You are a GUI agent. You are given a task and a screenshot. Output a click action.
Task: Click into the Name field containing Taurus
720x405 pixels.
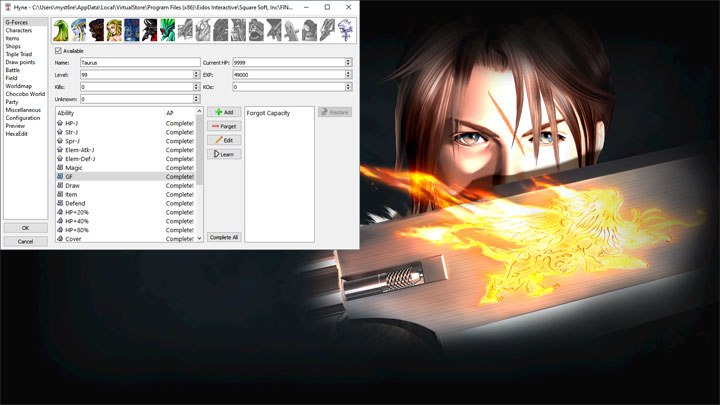(x=140, y=62)
